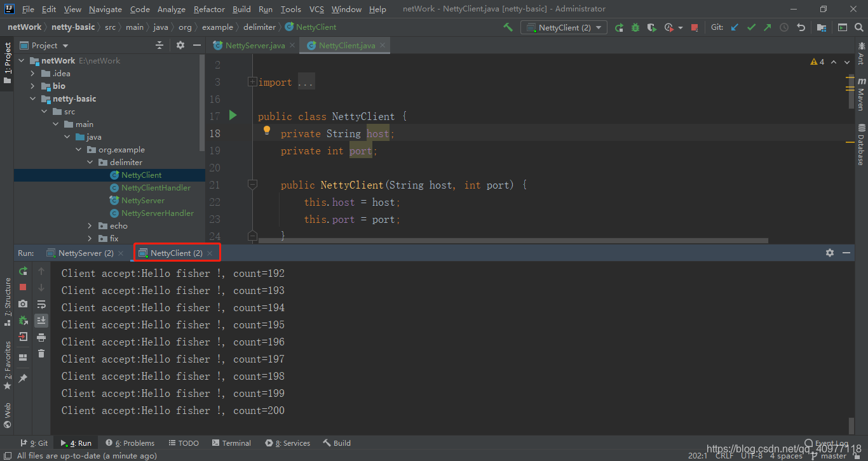868x461 pixels.
Task: Open Terminal tool window
Action: [x=231, y=443]
